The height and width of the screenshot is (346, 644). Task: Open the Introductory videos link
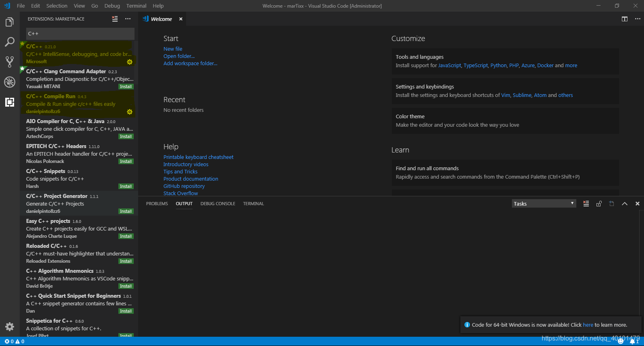tap(186, 164)
